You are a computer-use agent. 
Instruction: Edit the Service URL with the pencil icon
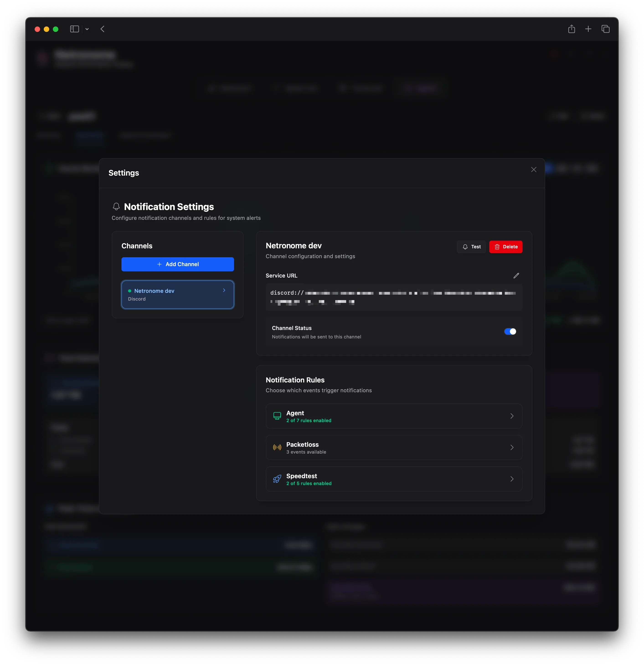tap(516, 276)
